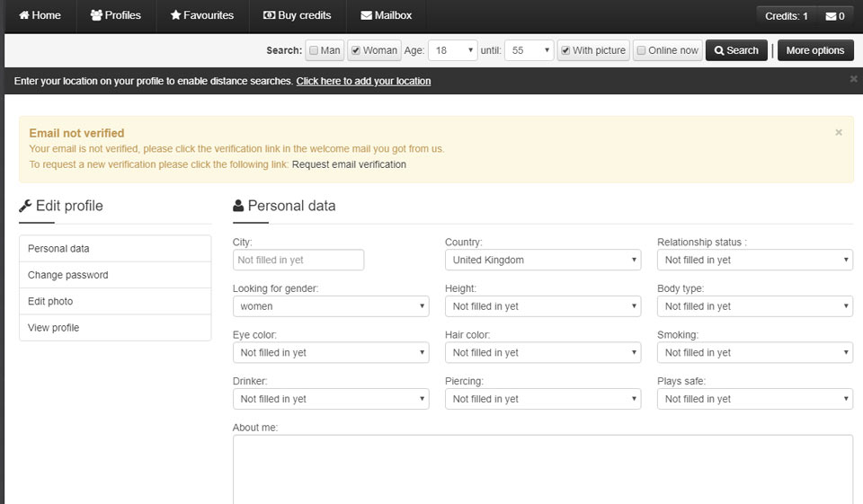Click the Favourites star icon

tap(175, 15)
